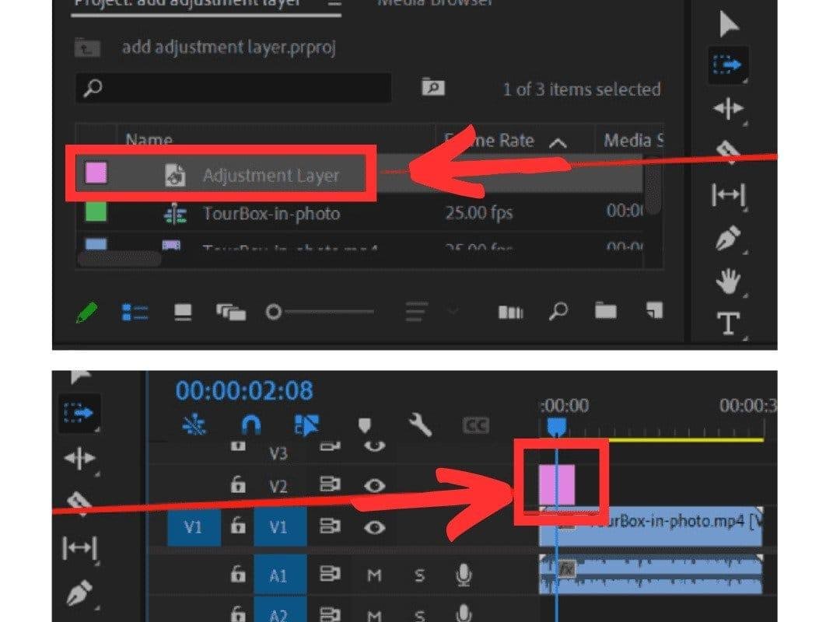Click the New Item icon in the Project panel
This screenshot has width=840, height=622.
(x=654, y=311)
